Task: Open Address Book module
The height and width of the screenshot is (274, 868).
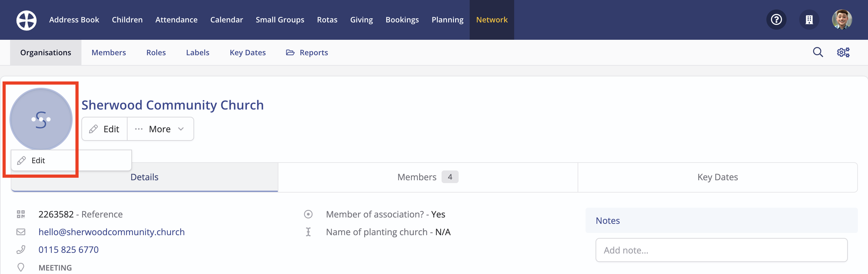Action: tap(74, 20)
